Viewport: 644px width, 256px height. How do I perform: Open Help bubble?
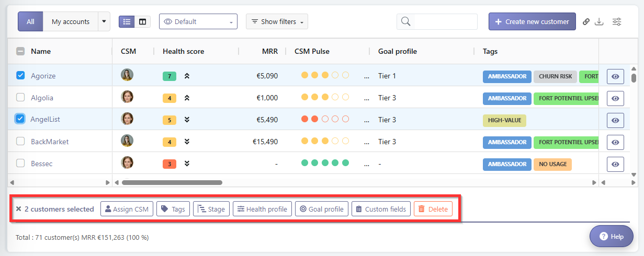pyautogui.click(x=611, y=236)
